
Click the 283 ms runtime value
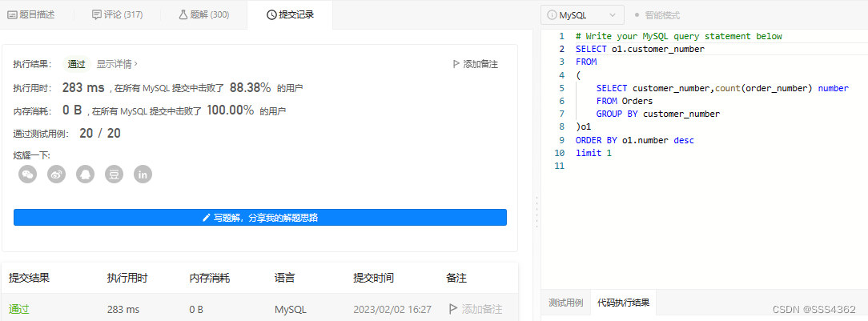[x=83, y=87]
